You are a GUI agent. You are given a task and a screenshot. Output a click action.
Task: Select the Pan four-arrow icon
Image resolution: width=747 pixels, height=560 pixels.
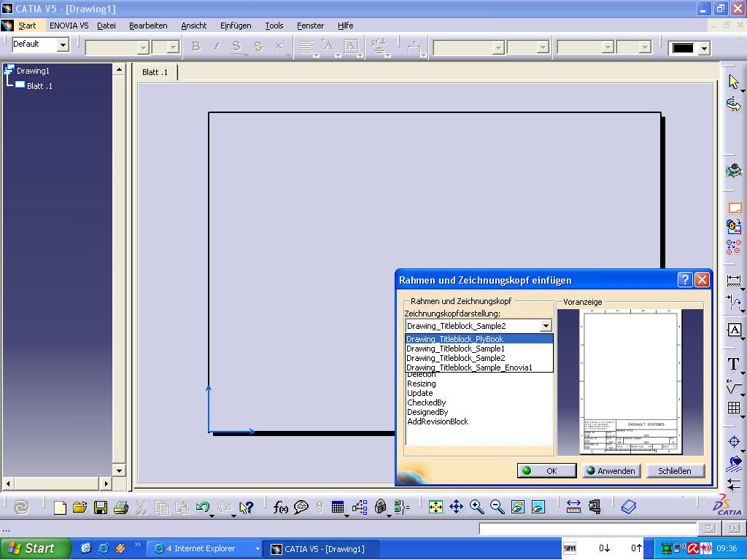457,507
